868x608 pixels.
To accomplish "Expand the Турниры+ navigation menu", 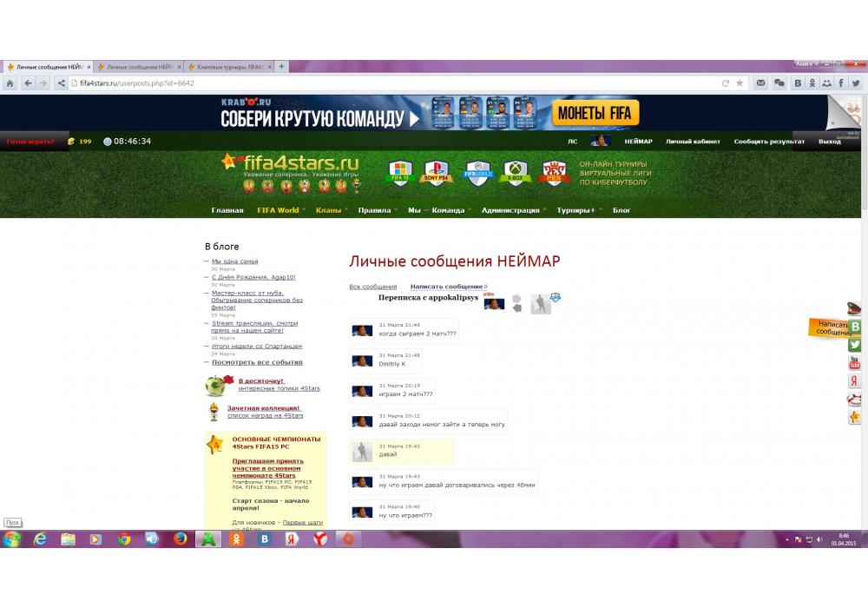I will coord(576,210).
